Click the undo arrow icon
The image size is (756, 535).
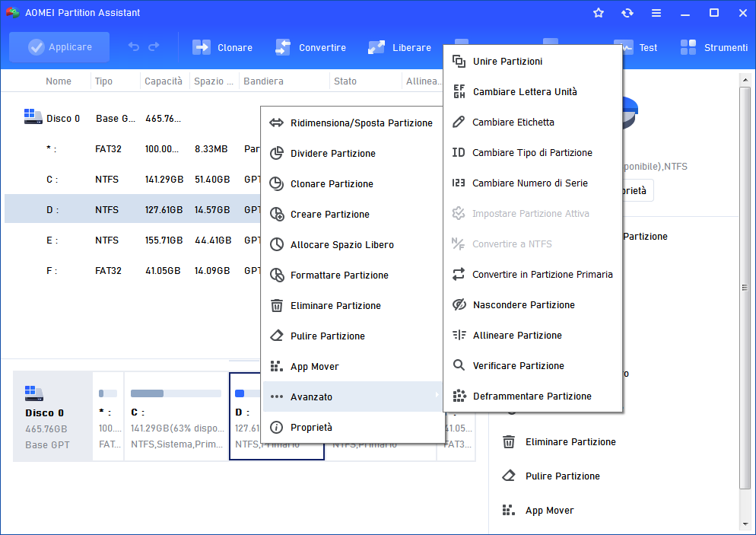tap(134, 46)
